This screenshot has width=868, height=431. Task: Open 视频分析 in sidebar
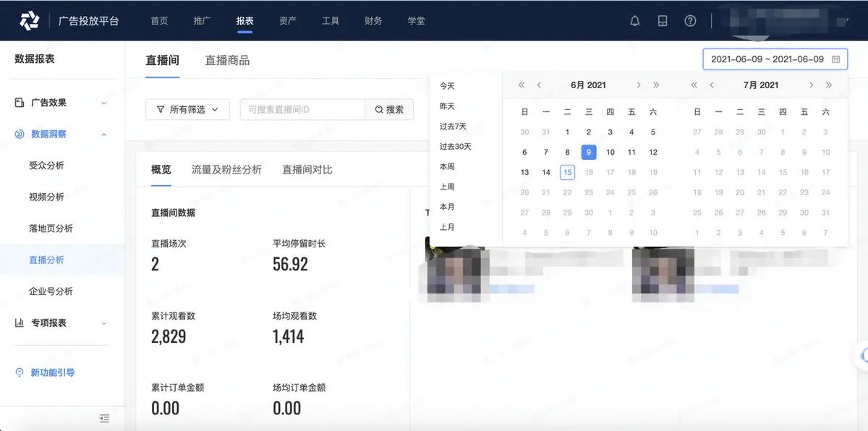click(x=46, y=197)
